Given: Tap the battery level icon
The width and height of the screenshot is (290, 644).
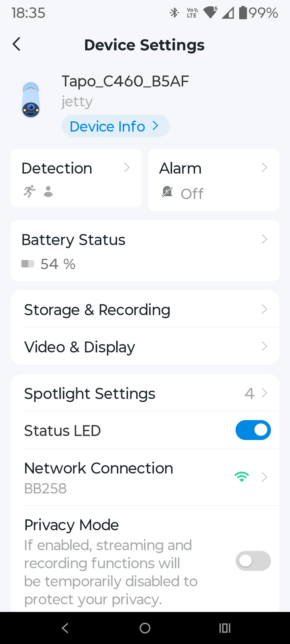Looking at the screenshot, I should 28,264.
